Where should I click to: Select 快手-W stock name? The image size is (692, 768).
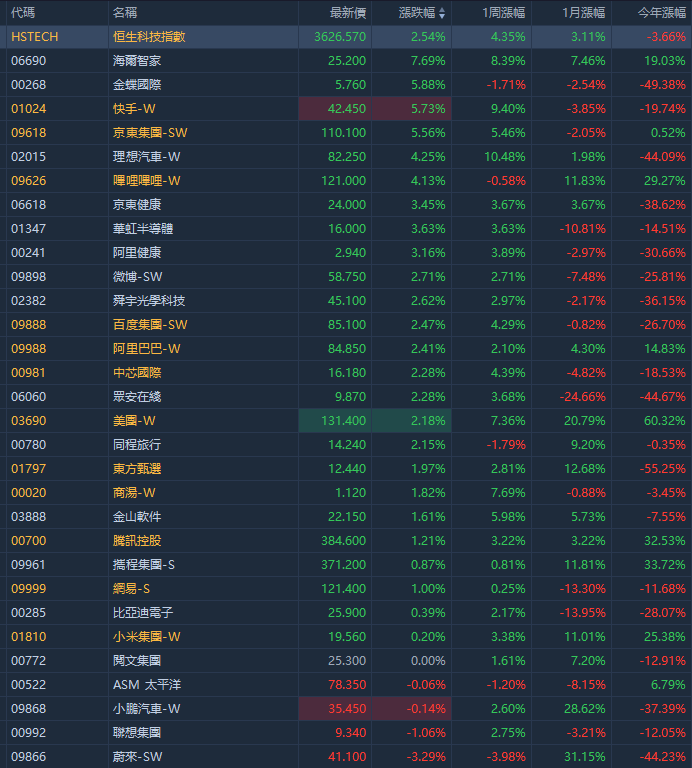[x=134, y=109]
